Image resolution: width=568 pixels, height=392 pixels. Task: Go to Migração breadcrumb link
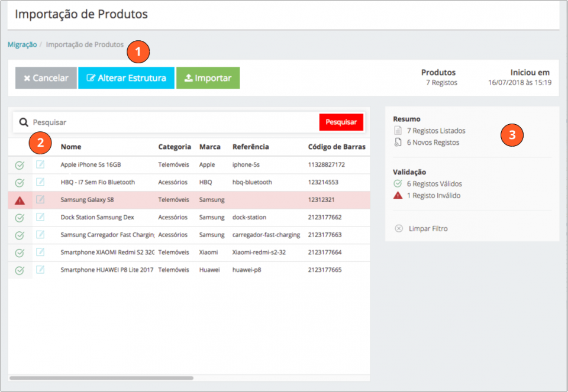point(22,44)
